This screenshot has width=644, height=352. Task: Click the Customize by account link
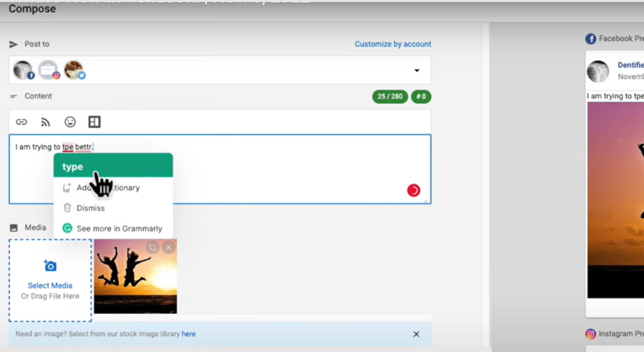[x=392, y=44]
